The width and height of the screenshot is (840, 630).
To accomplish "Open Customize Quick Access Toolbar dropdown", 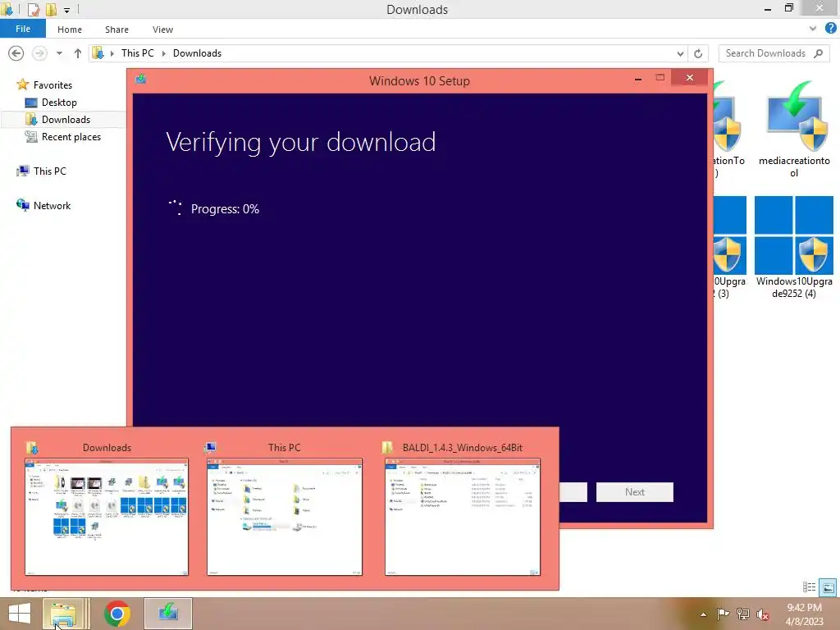I will (x=66, y=10).
